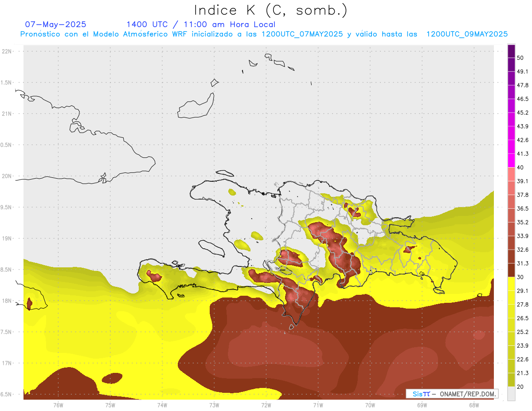Click the "39.1" color scale value
This screenshot has height=411, width=532.
[x=523, y=181]
